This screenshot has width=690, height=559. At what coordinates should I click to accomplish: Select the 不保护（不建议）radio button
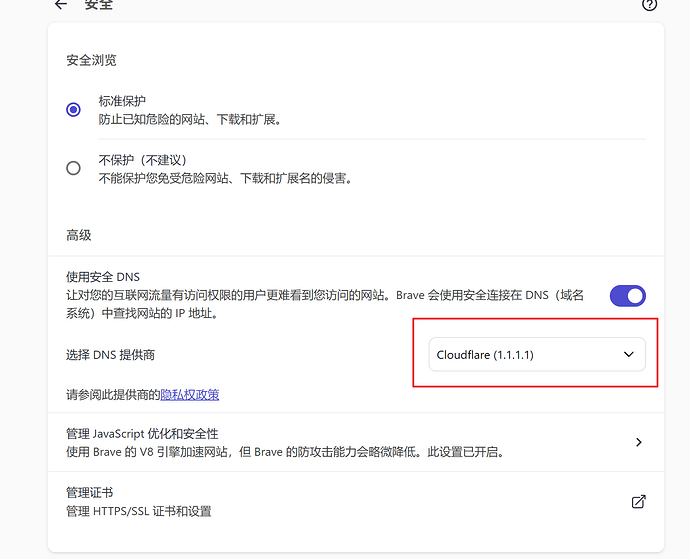[73, 168]
